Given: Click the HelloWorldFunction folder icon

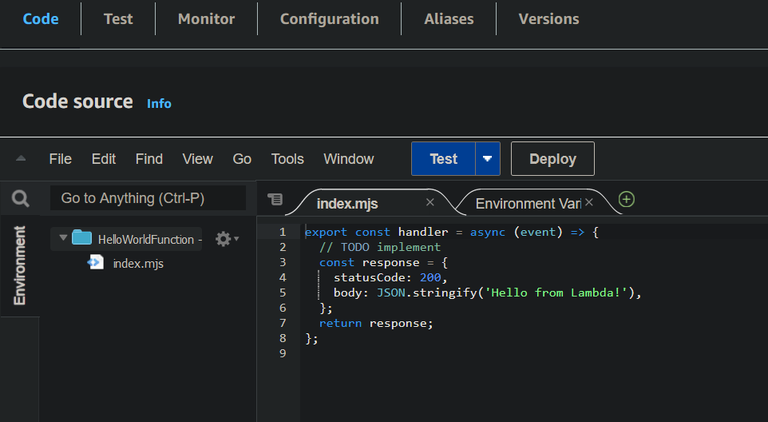Looking at the screenshot, I should pyautogui.click(x=82, y=239).
